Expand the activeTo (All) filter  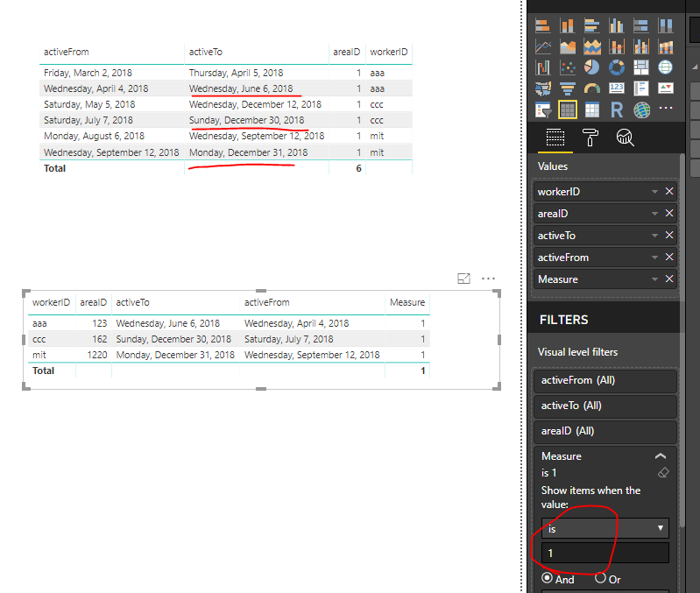click(x=605, y=406)
